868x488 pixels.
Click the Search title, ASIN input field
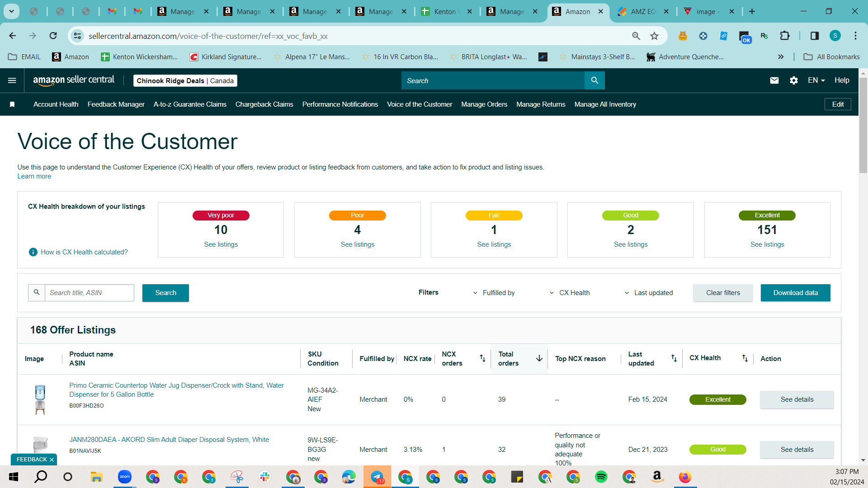90,293
